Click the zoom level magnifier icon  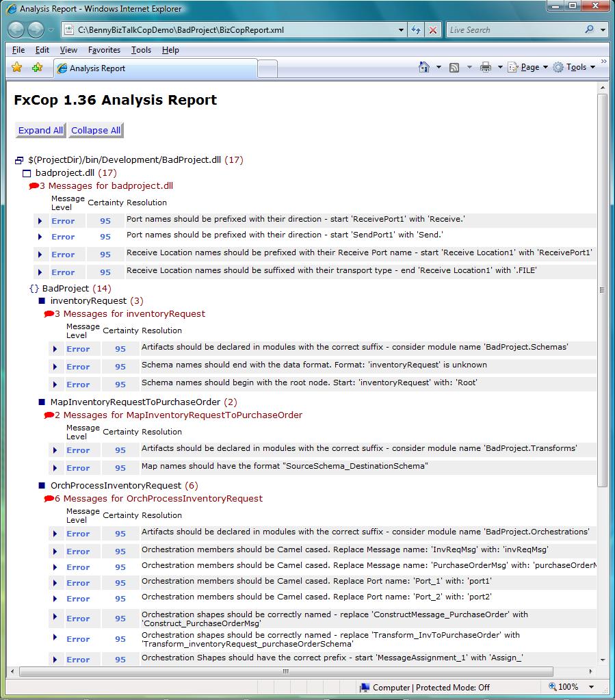coord(553,686)
